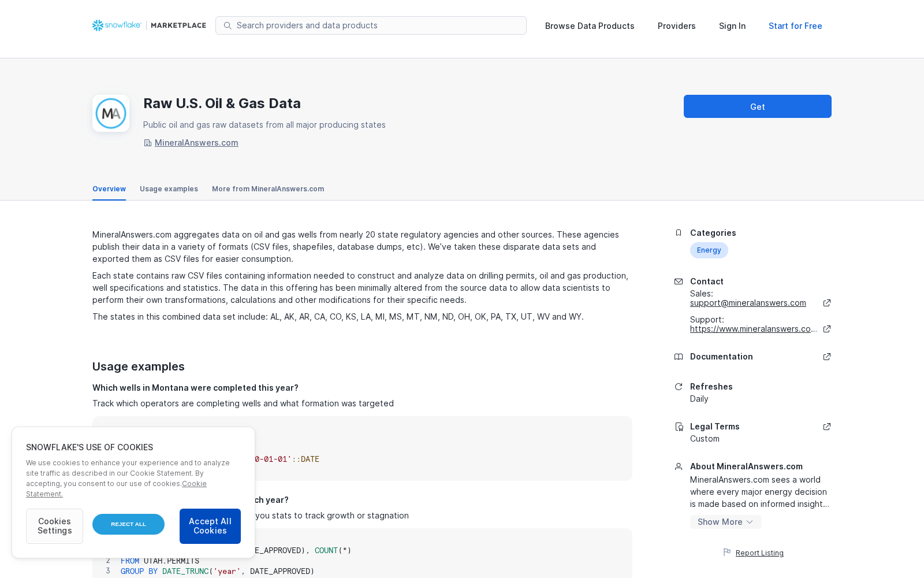The image size is (924, 578).
Task: Click Sign In in header
Action: pos(732,26)
